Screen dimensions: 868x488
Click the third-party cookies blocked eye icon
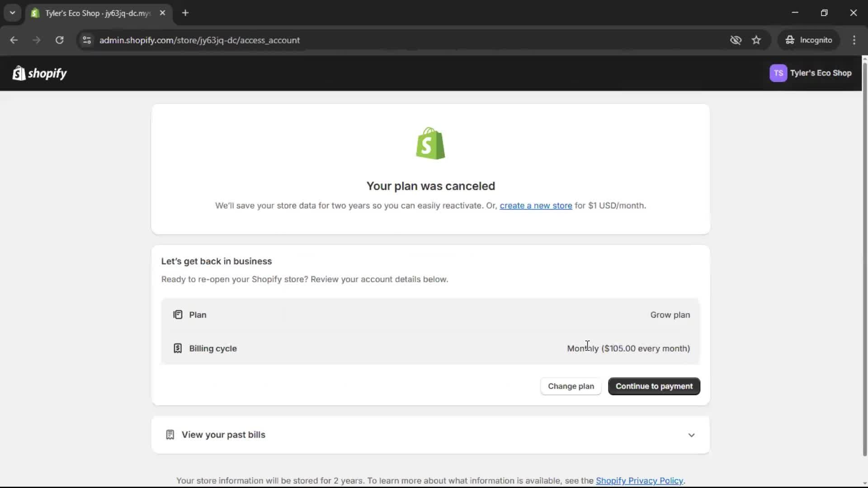(x=736, y=40)
